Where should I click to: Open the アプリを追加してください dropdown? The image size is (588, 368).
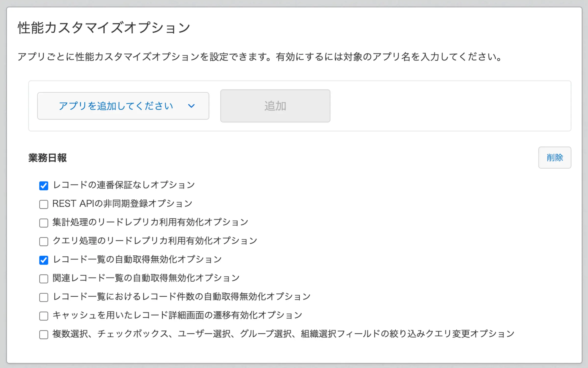[x=123, y=106]
